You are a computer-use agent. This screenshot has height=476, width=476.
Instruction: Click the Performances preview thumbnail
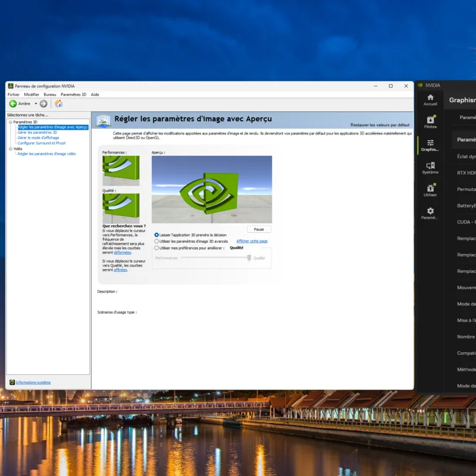(121, 171)
